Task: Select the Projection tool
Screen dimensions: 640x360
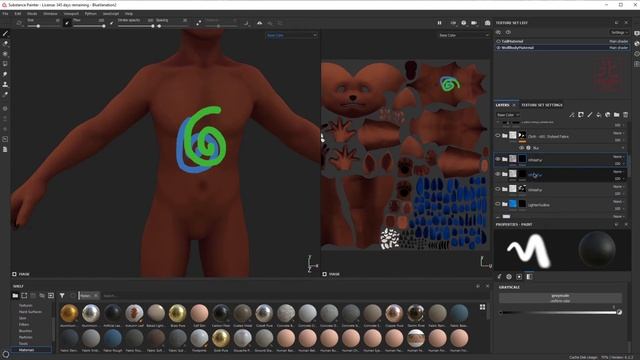Action: click(x=5, y=54)
